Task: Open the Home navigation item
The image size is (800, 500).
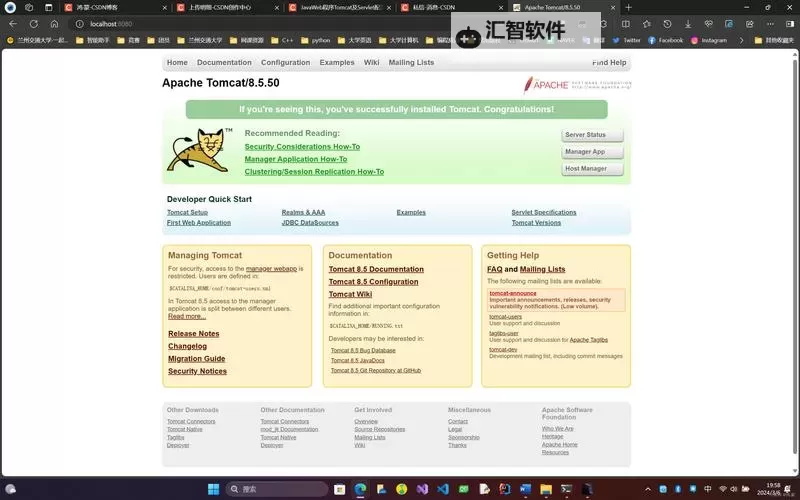Action: point(177,62)
